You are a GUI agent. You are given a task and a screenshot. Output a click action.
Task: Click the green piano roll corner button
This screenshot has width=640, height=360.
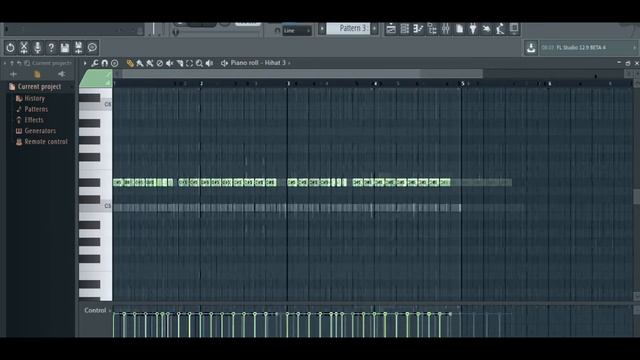point(96,78)
